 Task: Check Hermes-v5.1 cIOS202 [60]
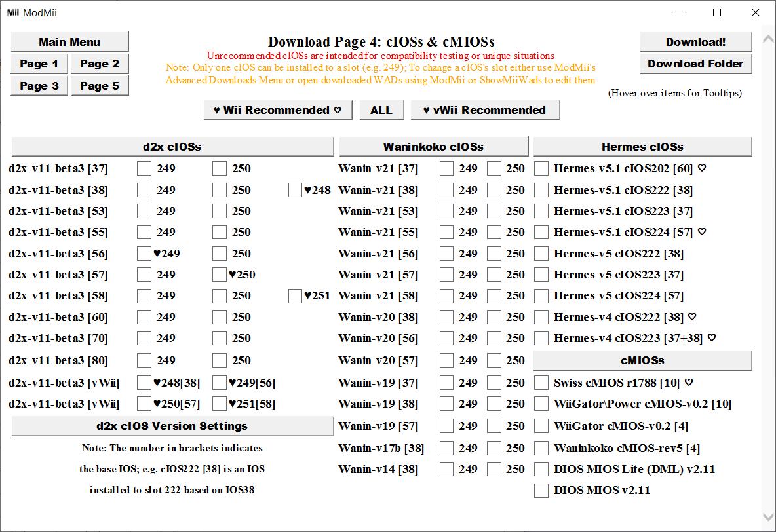pyautogui.click(x=541, y=168)
